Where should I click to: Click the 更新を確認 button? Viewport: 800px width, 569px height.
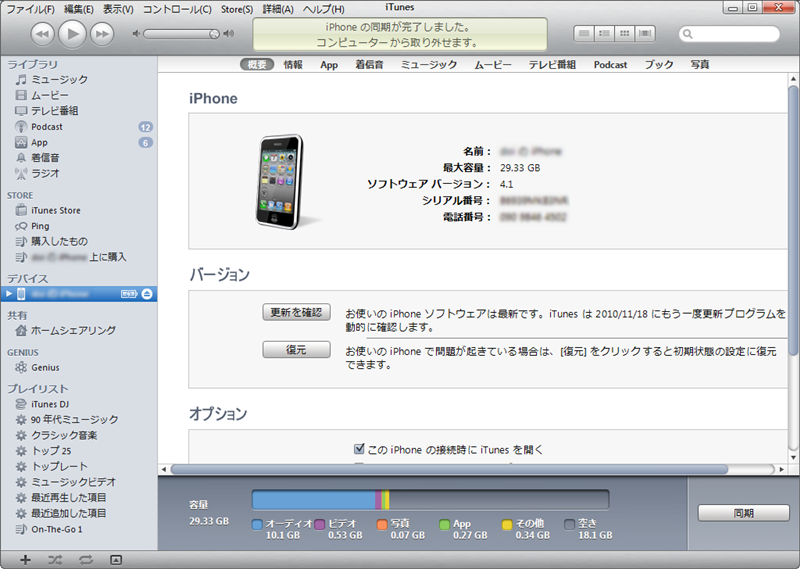tap(296, 312)
